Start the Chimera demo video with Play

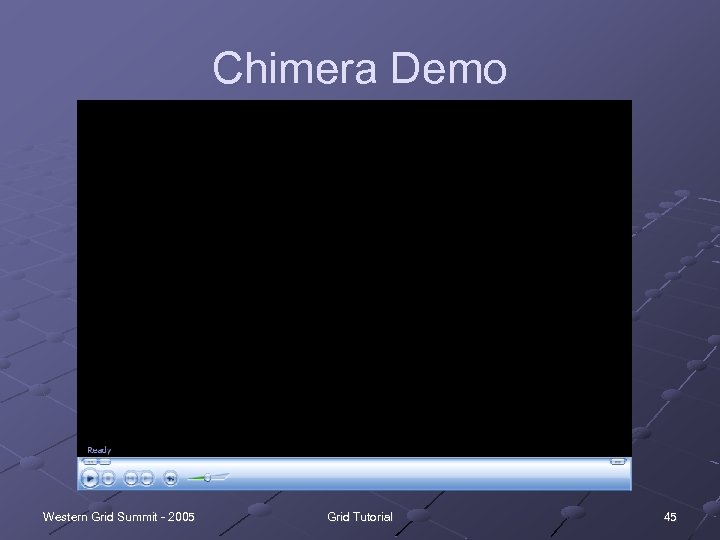(90, 478)
